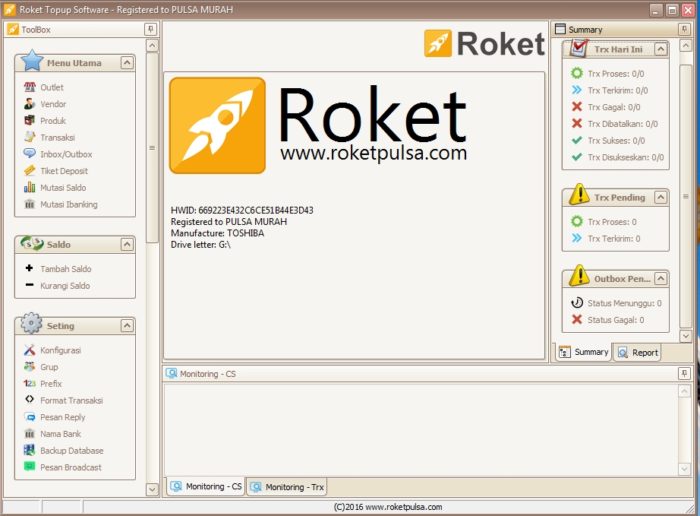Click the plus icon for Tambah Saldo

[29, 268]
